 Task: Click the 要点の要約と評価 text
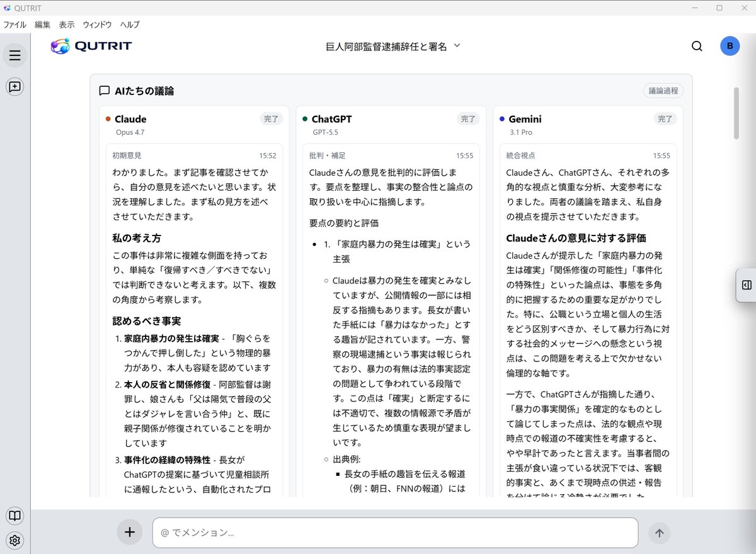344,223
